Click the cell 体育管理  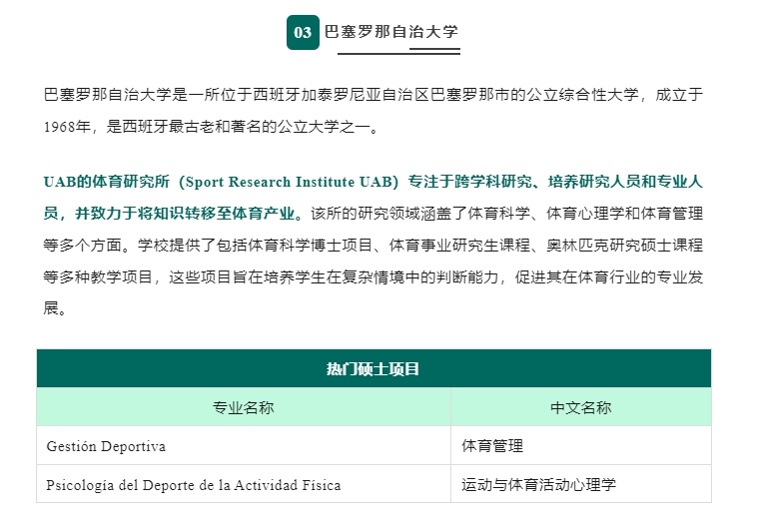[x=581, y=446]
